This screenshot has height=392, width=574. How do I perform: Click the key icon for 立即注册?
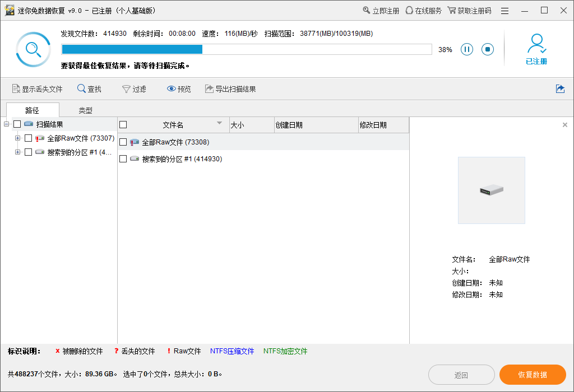click(367, 10)
